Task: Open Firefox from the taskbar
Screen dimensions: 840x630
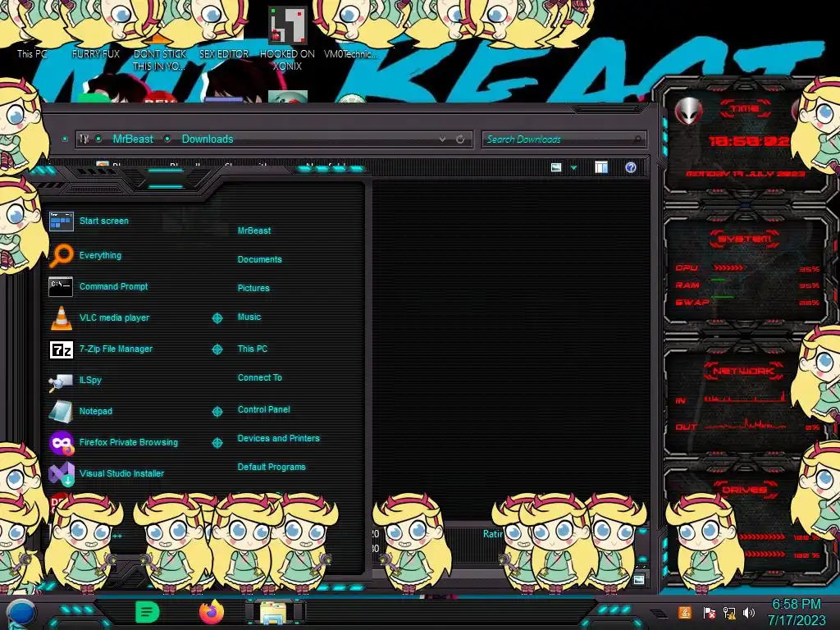Action: tap(211, 612)
